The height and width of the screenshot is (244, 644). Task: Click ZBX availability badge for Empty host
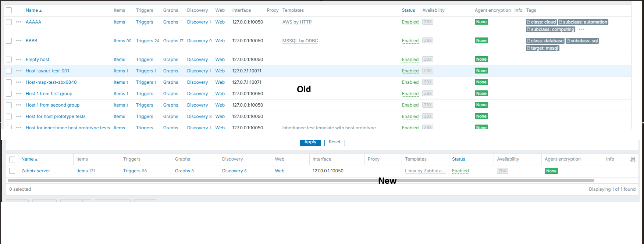[427, 60]
